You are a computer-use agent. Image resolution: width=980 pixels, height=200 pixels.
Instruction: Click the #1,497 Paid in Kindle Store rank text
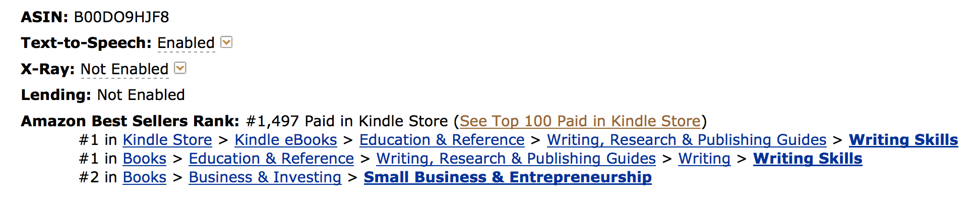[x=347, y=121]
